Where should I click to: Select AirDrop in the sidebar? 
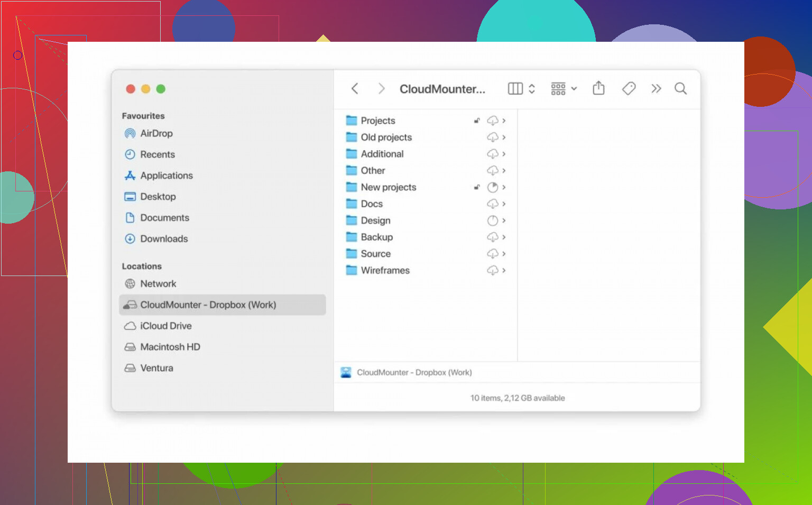click(156, 133)
